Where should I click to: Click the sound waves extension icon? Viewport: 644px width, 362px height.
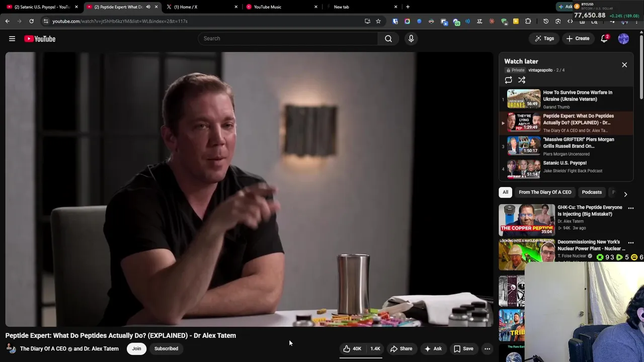click(x=467, y=21)
